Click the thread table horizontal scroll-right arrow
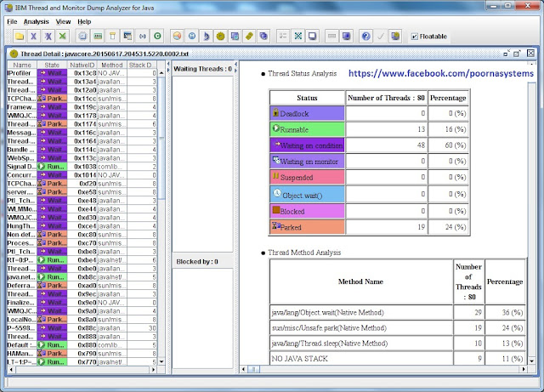 tap(153, 370)
